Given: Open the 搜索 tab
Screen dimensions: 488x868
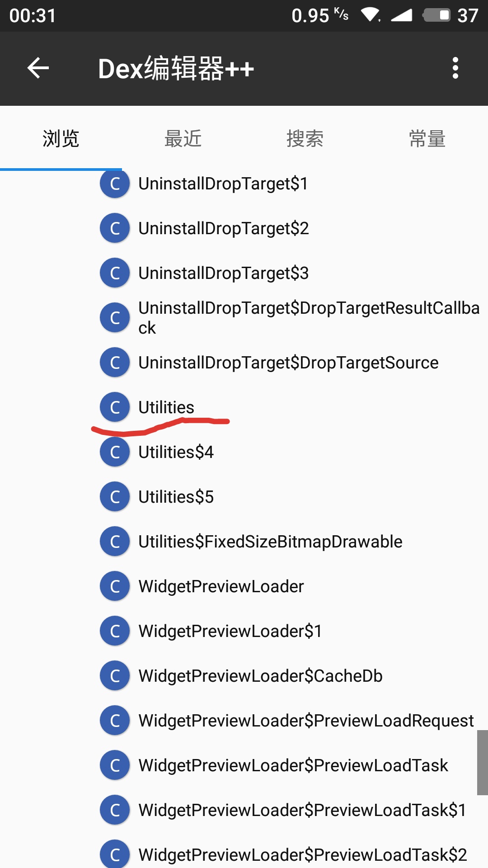Looking at the screenshot, I should [305, 138].
